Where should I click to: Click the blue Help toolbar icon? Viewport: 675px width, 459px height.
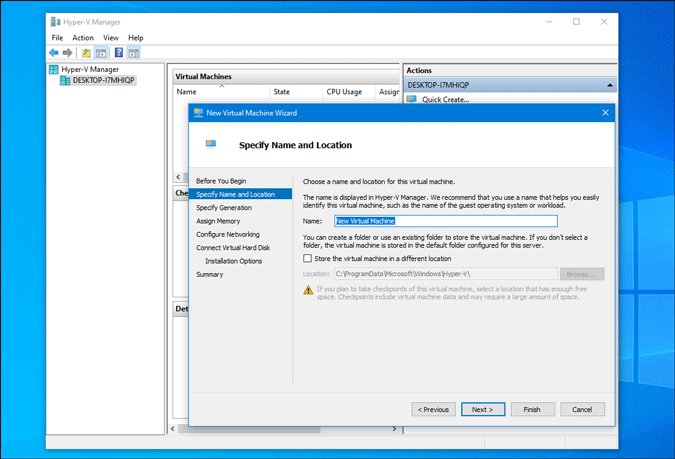click(x=119, y=53)
